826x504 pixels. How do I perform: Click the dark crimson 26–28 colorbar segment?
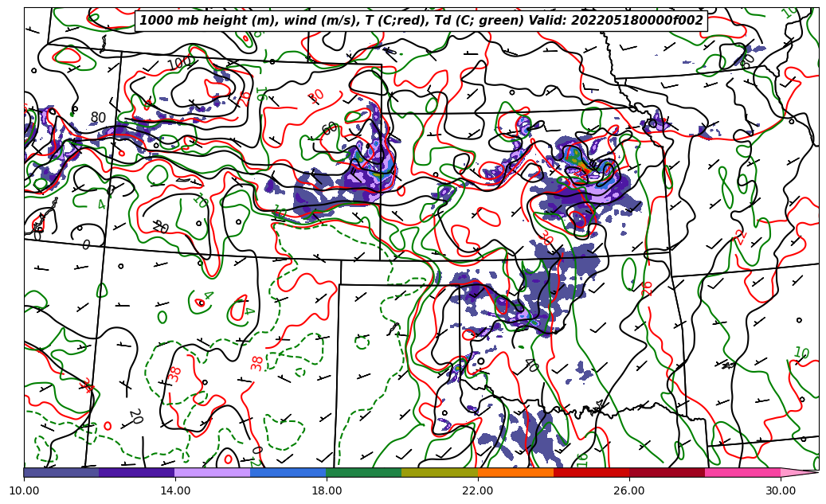667,472
